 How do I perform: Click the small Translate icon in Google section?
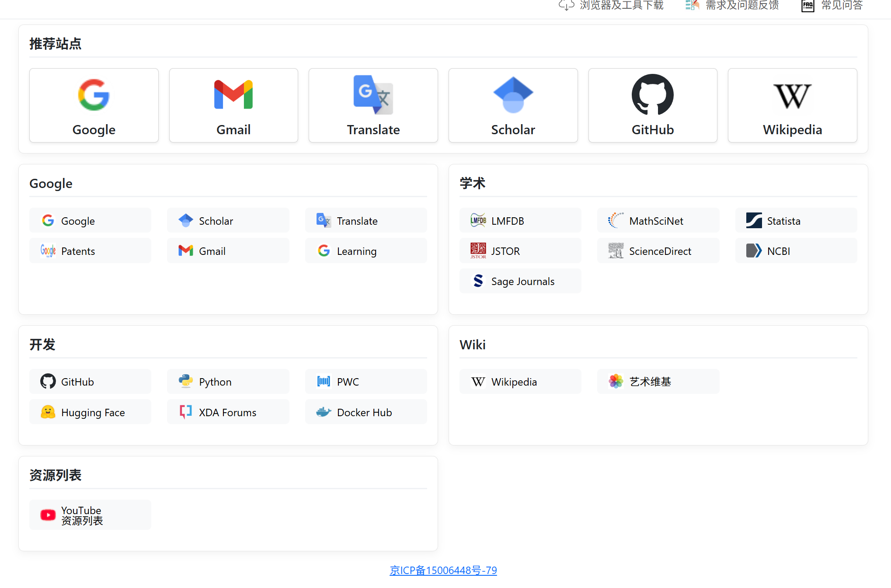pos(324,220)
